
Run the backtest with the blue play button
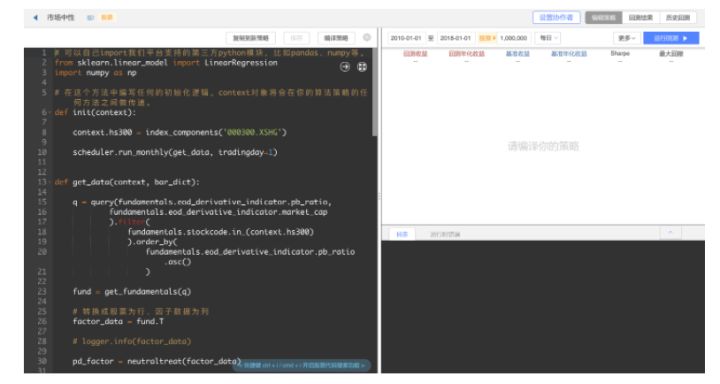(x=671, y=38)
